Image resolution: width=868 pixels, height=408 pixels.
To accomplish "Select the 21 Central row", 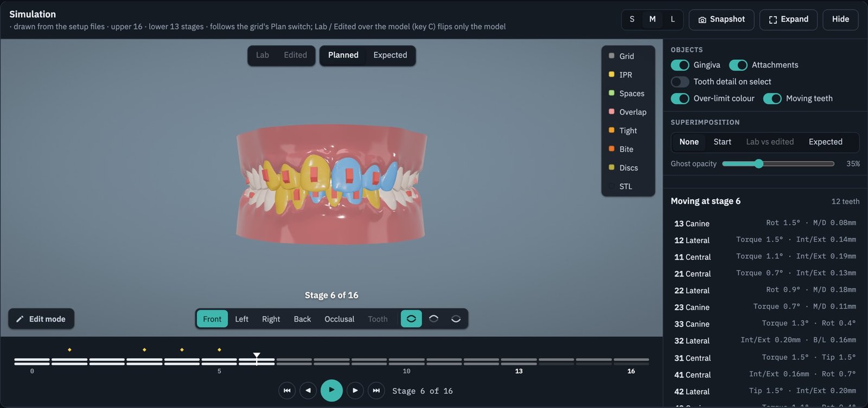I will [x=765, y=274].
